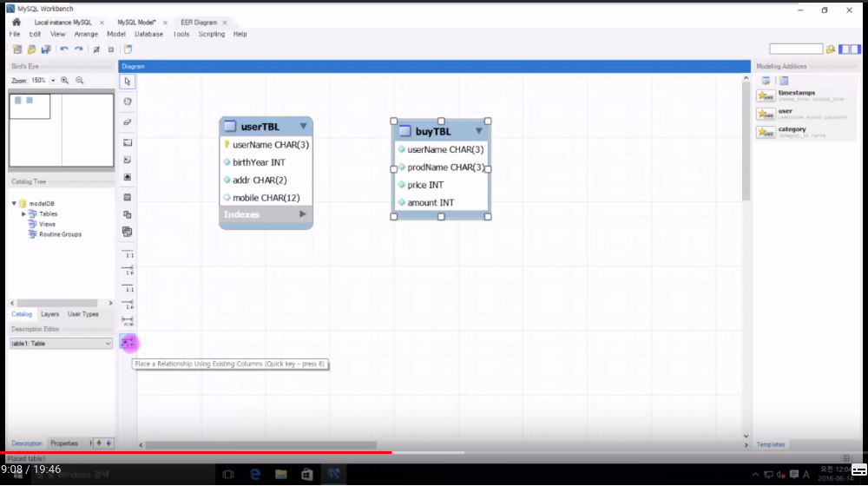Click the search find icon beside search field
This screenshot has height=486, width=868.
pyautogui.click(x=831, y=49)
